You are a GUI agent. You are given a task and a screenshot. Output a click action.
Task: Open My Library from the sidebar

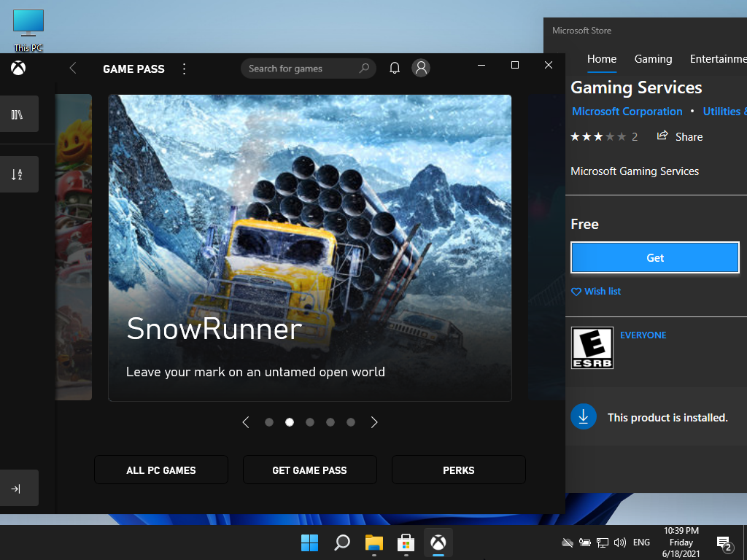[x=18, y=114]
